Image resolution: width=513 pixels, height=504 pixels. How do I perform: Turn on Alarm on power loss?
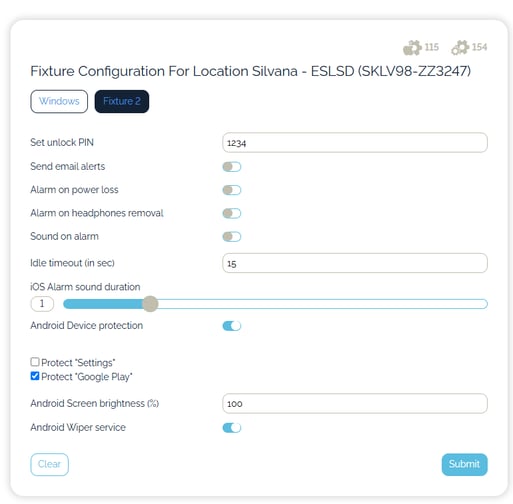click(232, 190)
